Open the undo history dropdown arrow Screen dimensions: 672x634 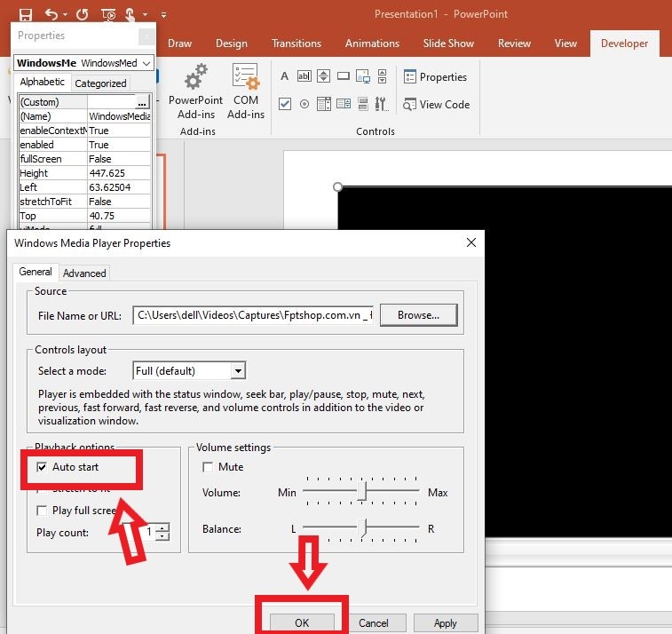[65, 15]
